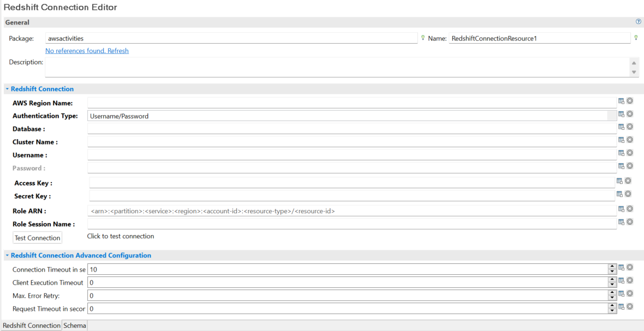Focus the Name field RedshiftConnectionResource1
This screenshot has height=331, width=644.
point(540,38)
